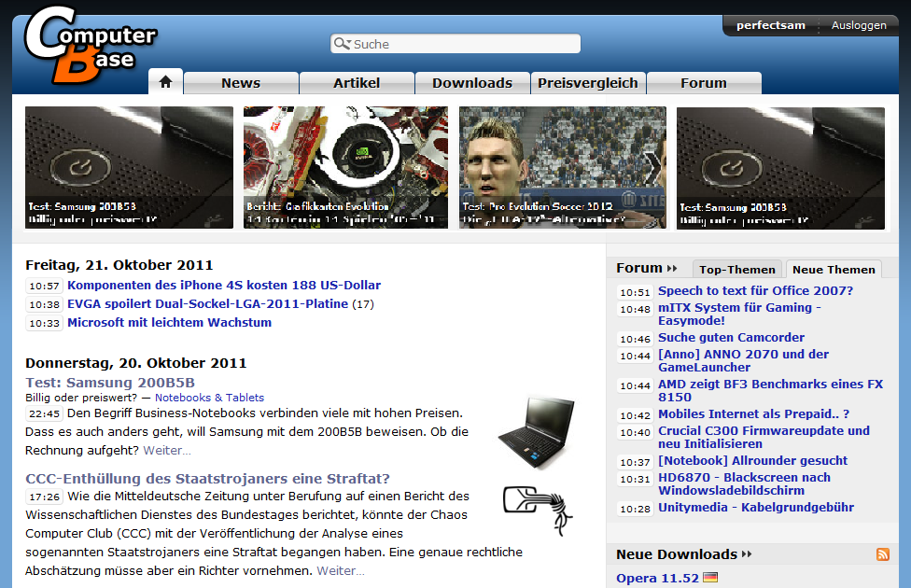Viewport: 911px width, 588px height.
Task: Open the Forum navigation tab
Action: (704, 83)
